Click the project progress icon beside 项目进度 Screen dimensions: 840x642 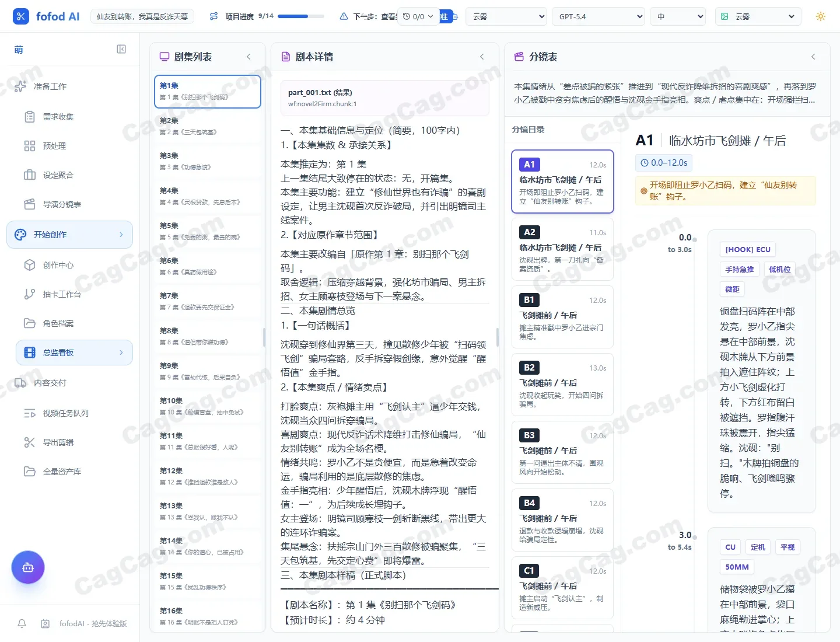[x=214, y=16]
